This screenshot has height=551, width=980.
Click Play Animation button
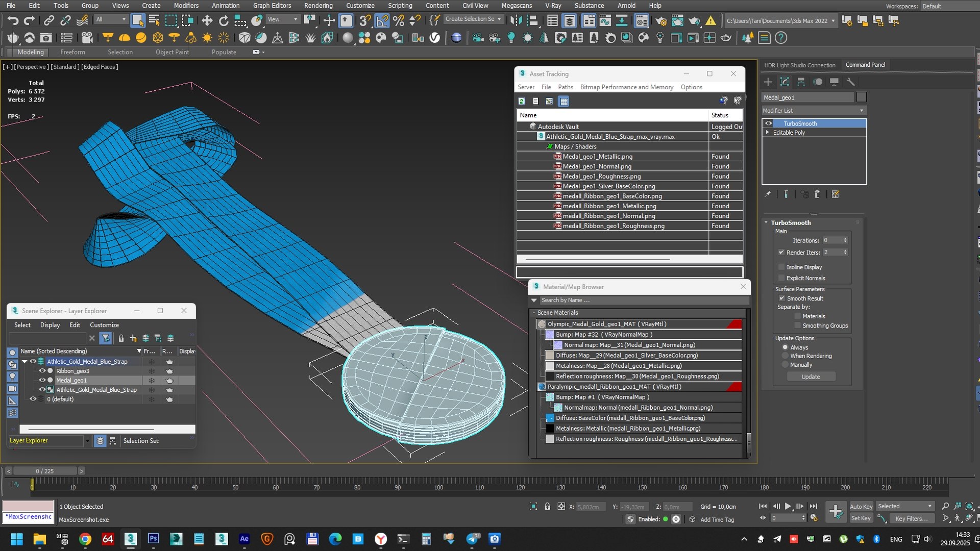(x=788, y=506)
